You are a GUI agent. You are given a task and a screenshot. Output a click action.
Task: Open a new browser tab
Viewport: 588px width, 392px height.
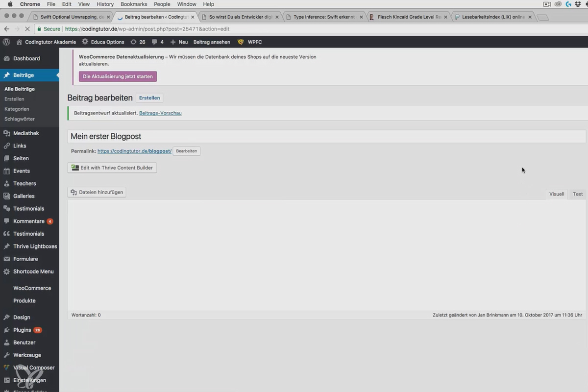pyautogui.click(x=542, y=18)
